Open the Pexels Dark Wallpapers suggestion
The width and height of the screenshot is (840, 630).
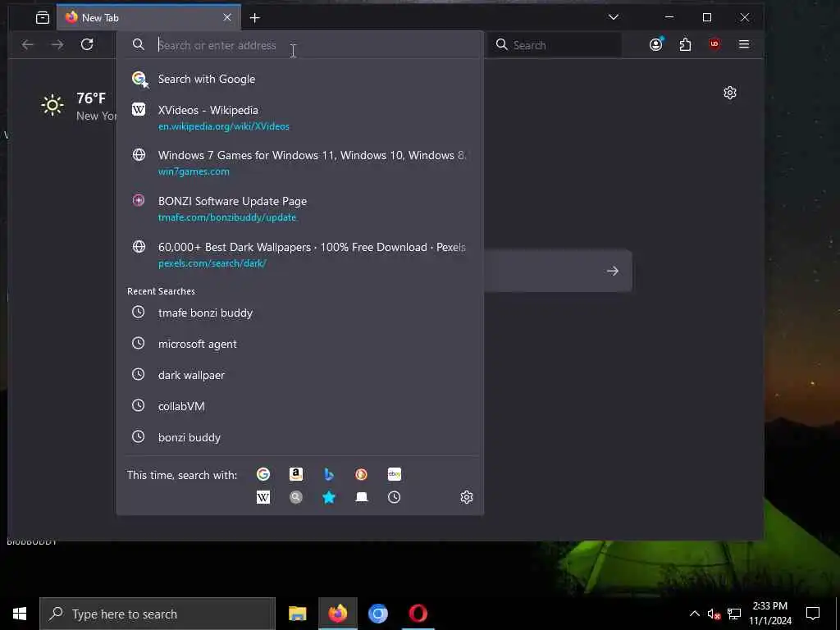coord(300,255)
